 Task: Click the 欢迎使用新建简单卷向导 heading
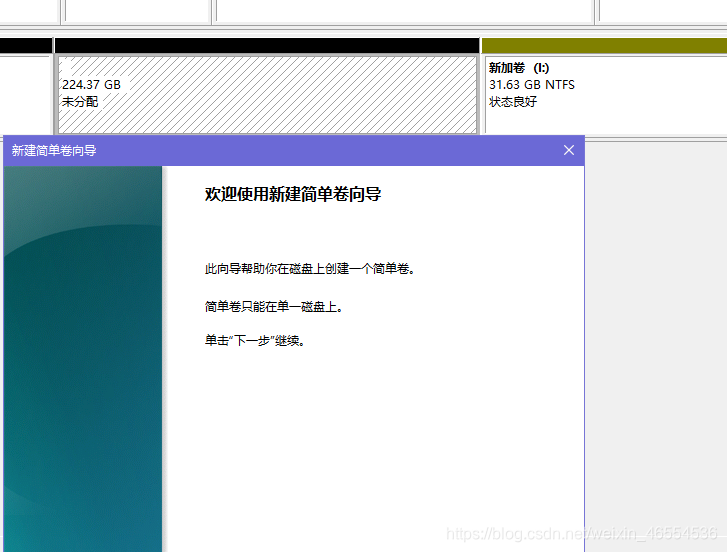tap(293, 194)
